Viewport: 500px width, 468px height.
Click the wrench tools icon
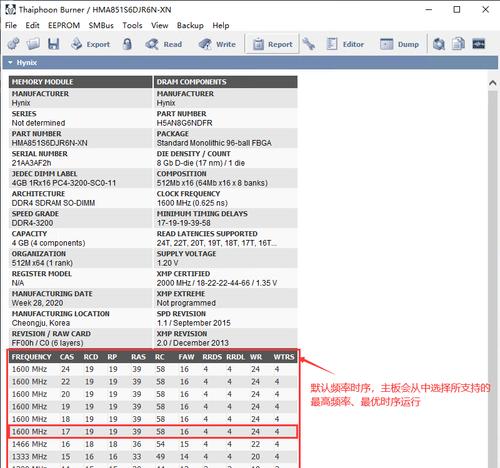[309, 44]
